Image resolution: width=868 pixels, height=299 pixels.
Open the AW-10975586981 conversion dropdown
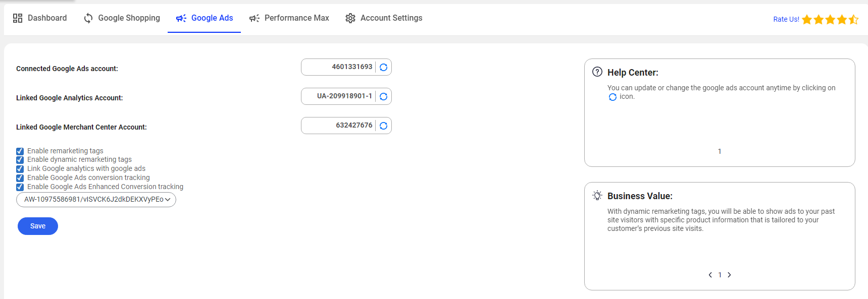96,200
